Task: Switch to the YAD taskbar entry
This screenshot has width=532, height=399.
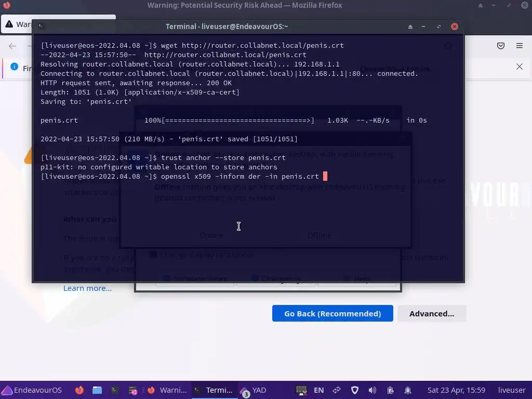Action: coord(254,390)
